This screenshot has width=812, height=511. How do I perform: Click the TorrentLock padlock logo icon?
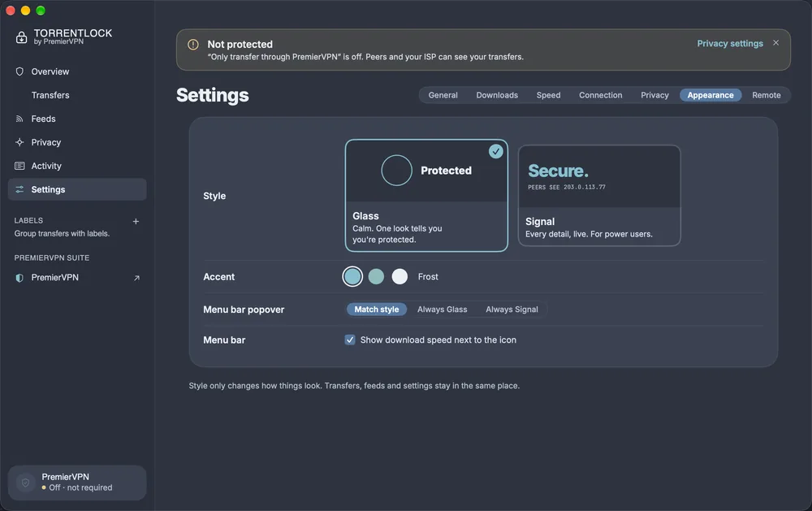click(21, 37)
